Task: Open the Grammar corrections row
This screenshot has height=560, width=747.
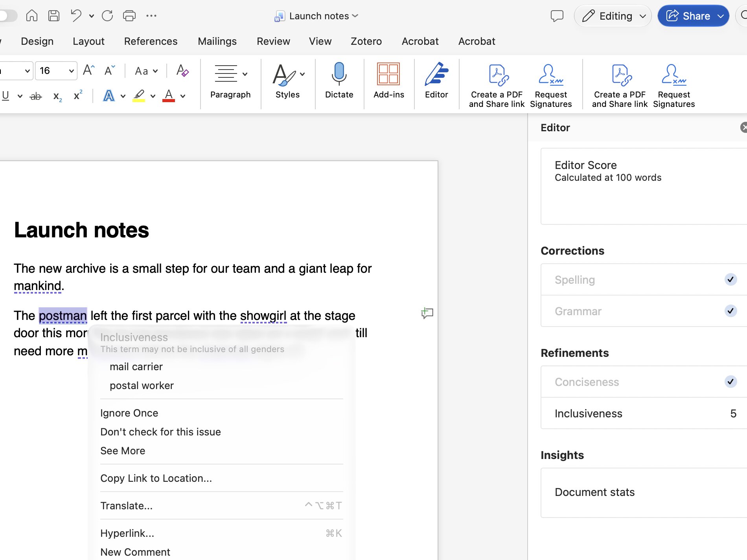Action: click(644, 311)
